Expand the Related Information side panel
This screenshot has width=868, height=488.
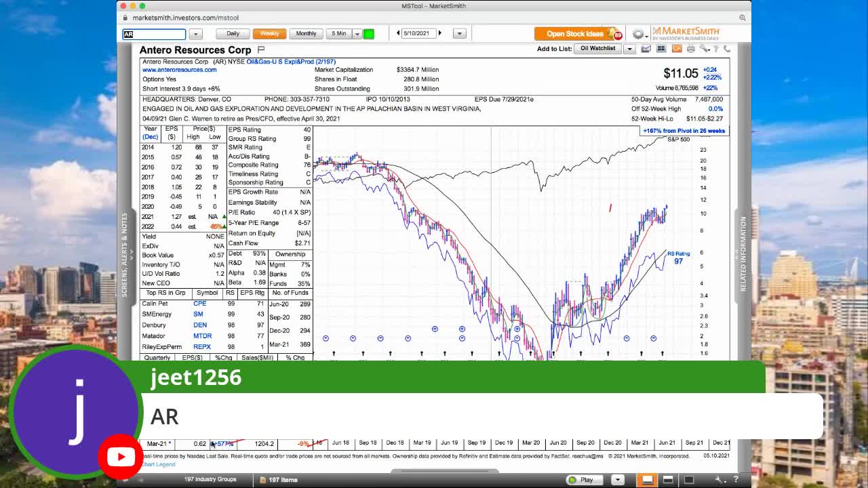[x=743, y=254]
